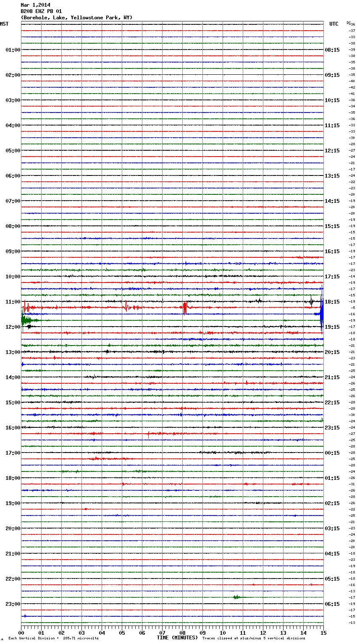The width and height of the screenshot is (357, 644).
Task: Click the "13:15" UTC time label
Action: click(x=332, y=176)
